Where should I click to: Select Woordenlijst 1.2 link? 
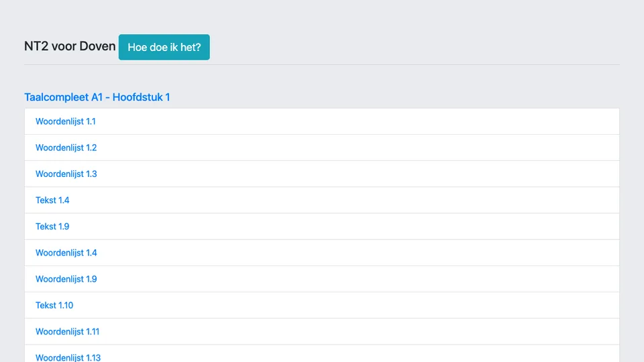(66, 147)
